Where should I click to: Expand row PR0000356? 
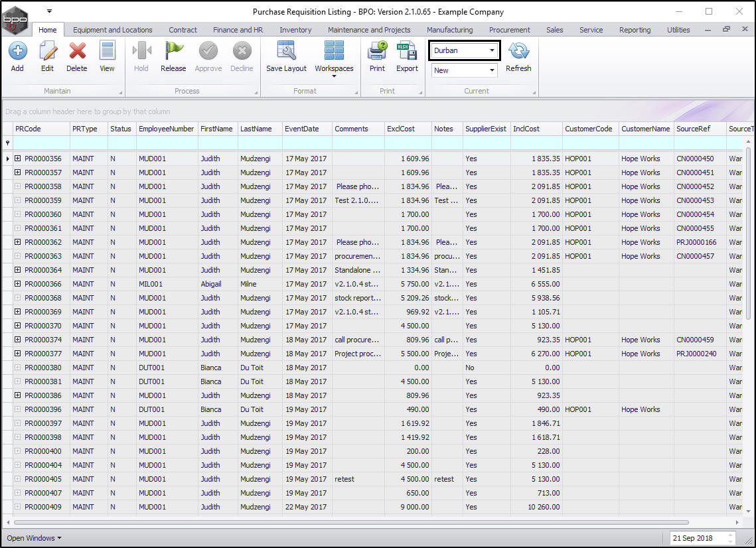[18, 159]
